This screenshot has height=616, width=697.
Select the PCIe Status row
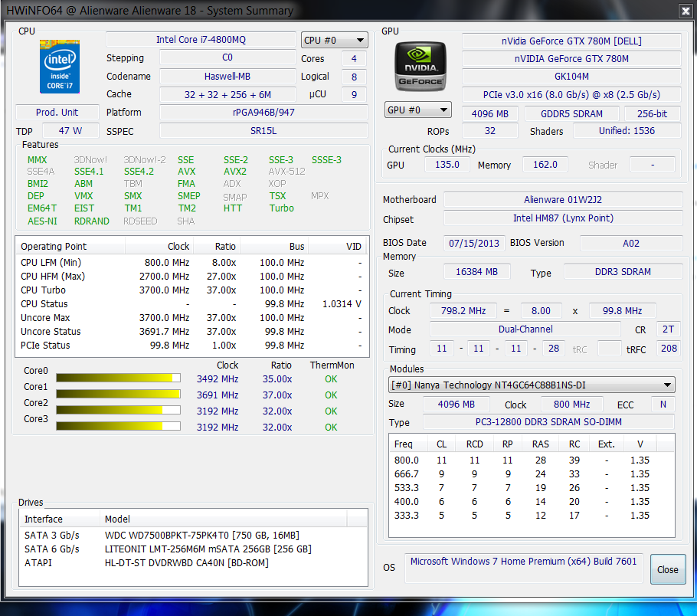[192, 345]
